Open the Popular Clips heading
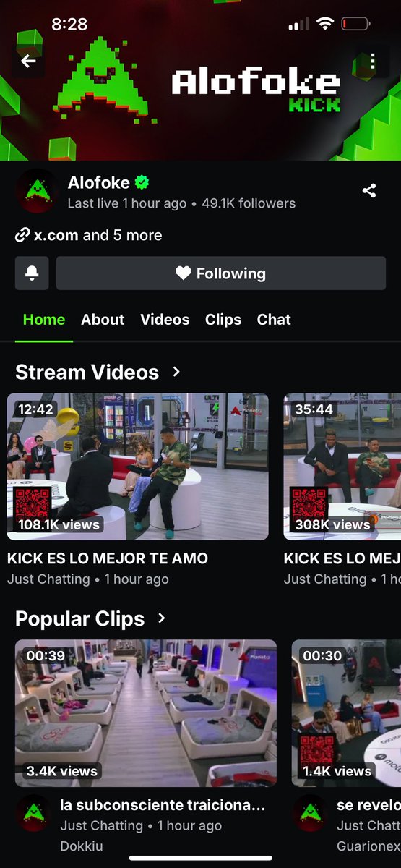 pos(79,619)
